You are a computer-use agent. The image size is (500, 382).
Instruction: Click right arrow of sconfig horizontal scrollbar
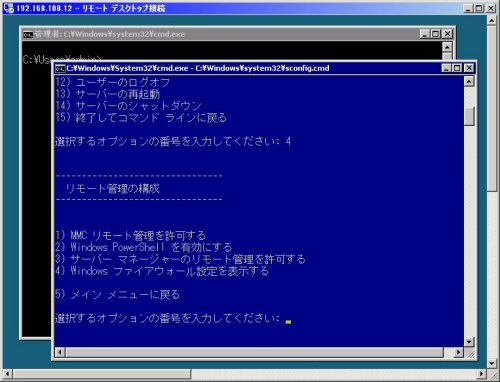(459, 352)
